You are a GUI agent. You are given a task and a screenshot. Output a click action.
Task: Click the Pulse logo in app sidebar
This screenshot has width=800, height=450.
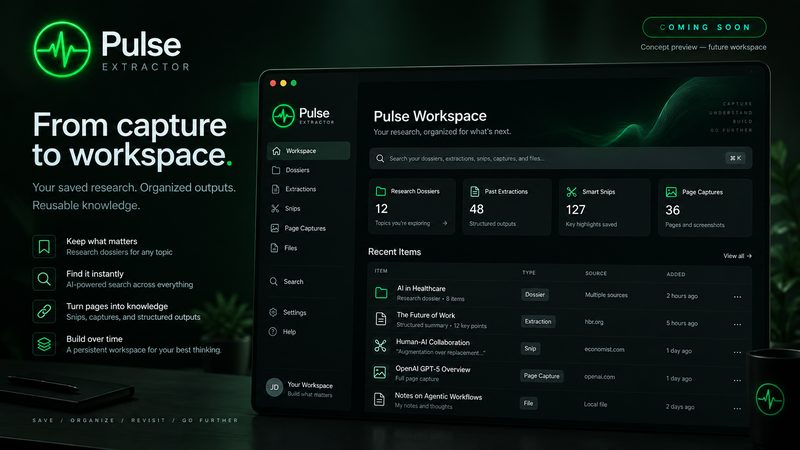coord(303,116)
